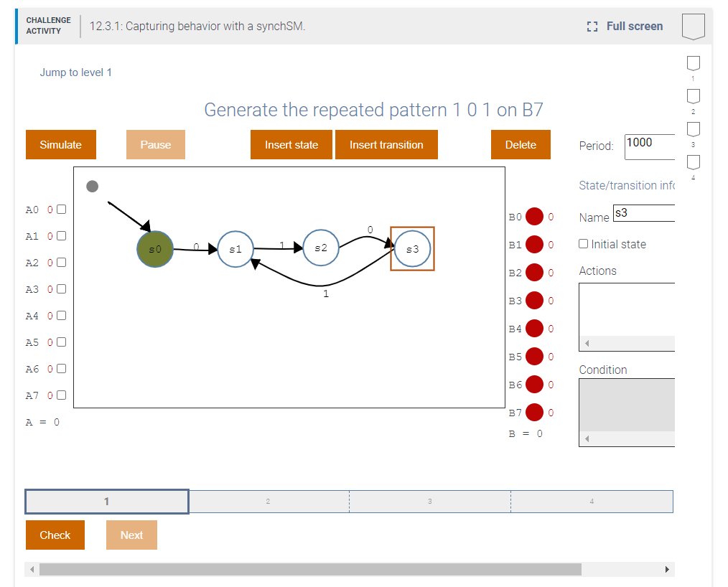The width and height of the screenshot is (728, 587).
Task: Click the Delete button
Action: coord(521,145)
